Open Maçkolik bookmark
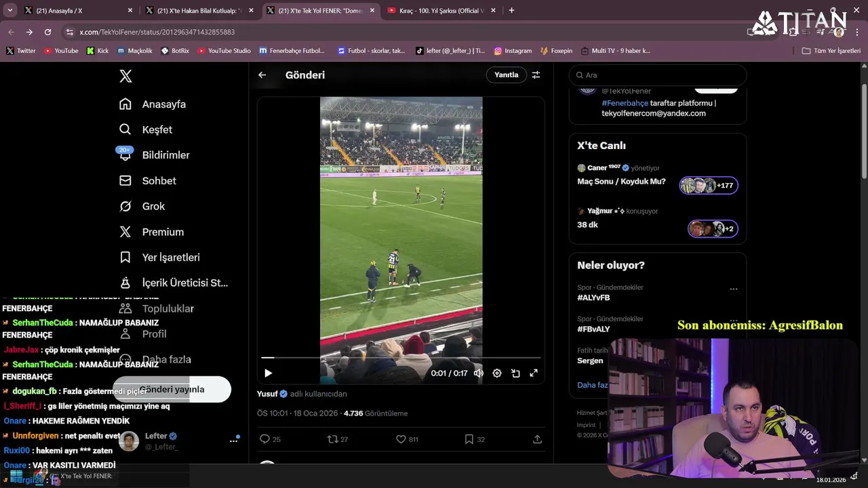Image resolution: width=868 pixels, height=488 pixels. [x=134, y=51]
